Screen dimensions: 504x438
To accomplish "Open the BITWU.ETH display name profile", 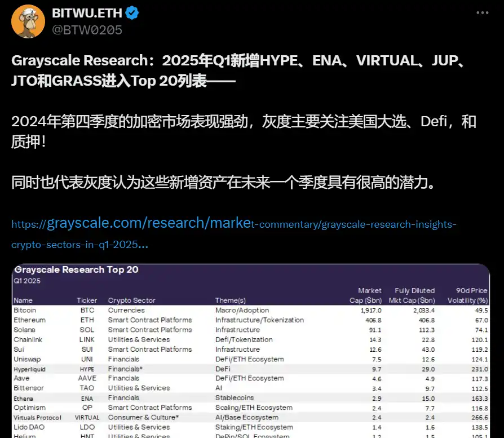I will click(x=86, y=14).
